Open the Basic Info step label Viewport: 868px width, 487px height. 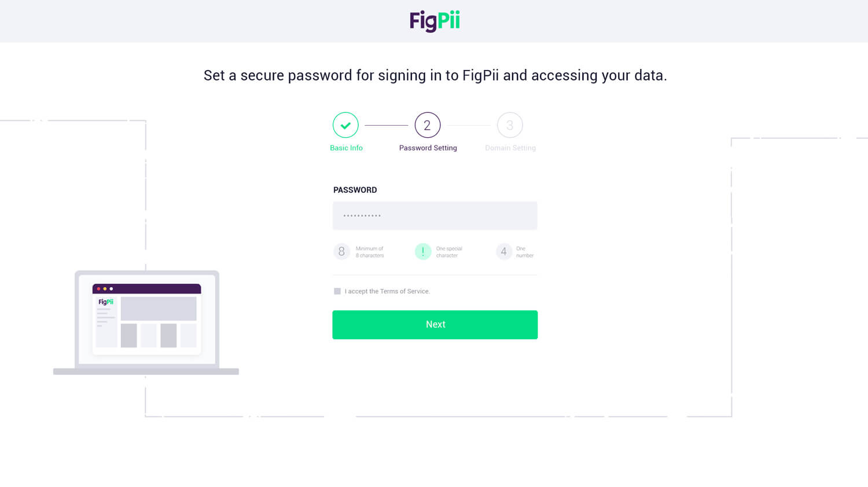tap(346, 148)
